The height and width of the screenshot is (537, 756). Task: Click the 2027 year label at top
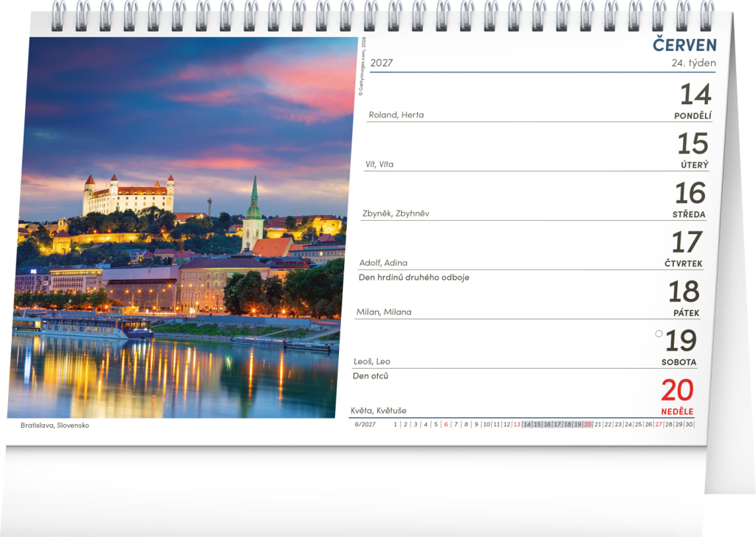click(381, 63)
